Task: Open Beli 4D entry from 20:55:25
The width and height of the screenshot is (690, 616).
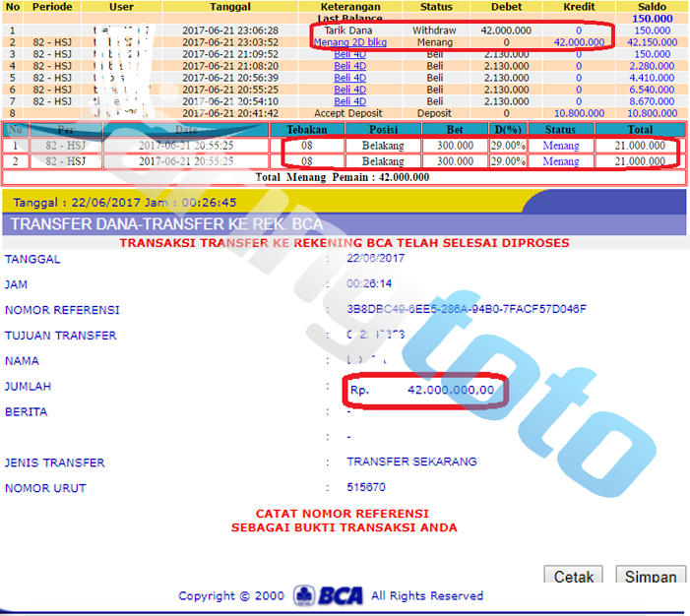Action: pos(348,90)
